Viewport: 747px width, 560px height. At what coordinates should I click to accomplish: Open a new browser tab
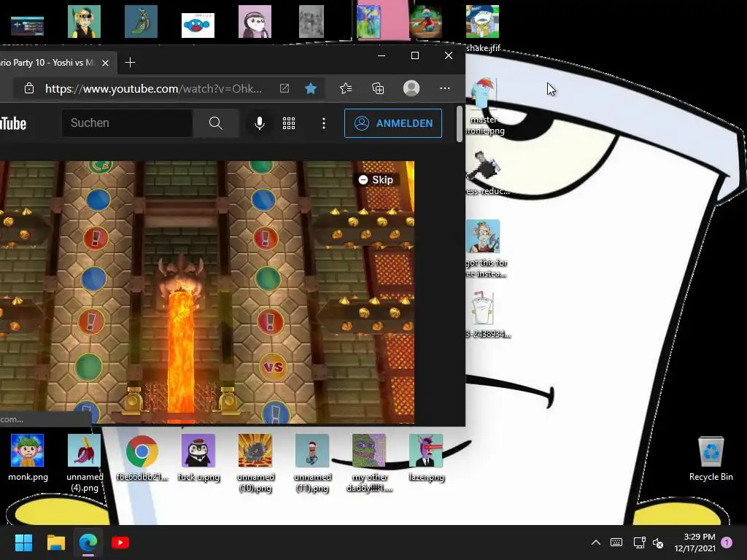point(130,63)
